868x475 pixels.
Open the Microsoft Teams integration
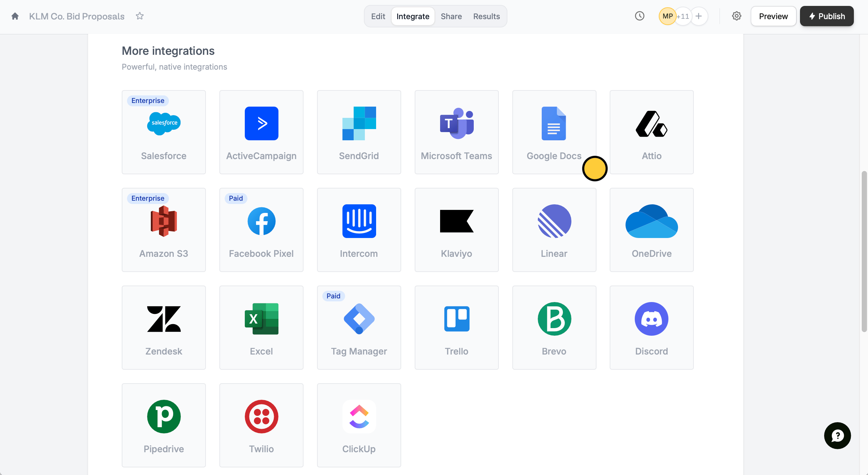(x=457, y=132)
